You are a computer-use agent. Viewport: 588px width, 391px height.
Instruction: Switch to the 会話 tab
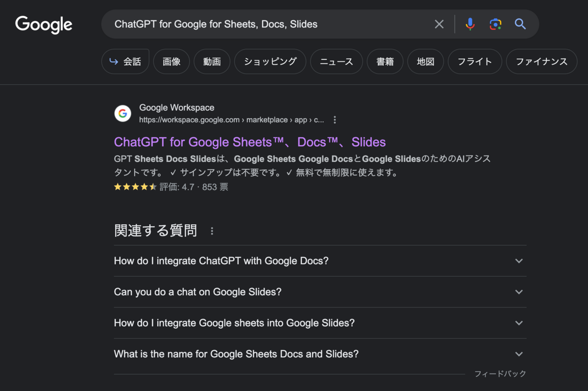pyautogui.click(x=125, y=61)
